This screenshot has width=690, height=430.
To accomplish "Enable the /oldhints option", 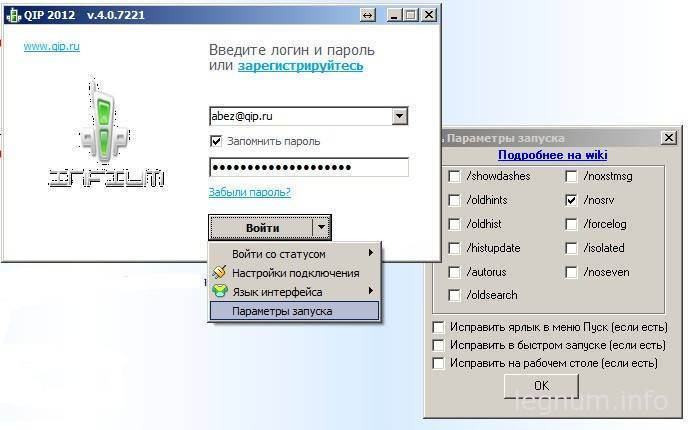I will point(454,200).
